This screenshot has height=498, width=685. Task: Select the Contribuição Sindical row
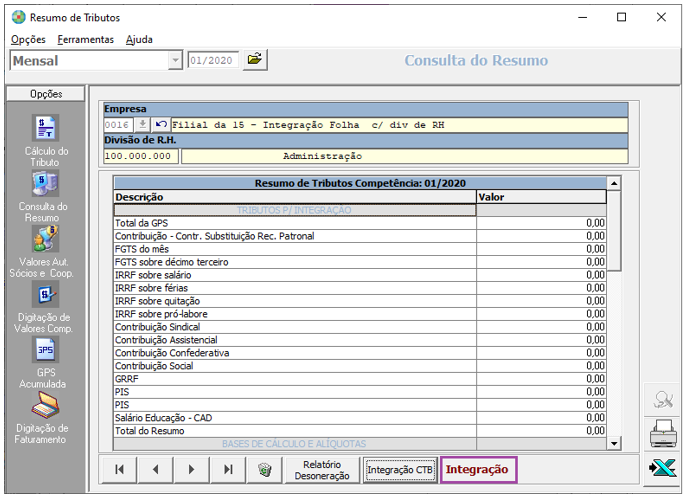(x=360, y=327)
